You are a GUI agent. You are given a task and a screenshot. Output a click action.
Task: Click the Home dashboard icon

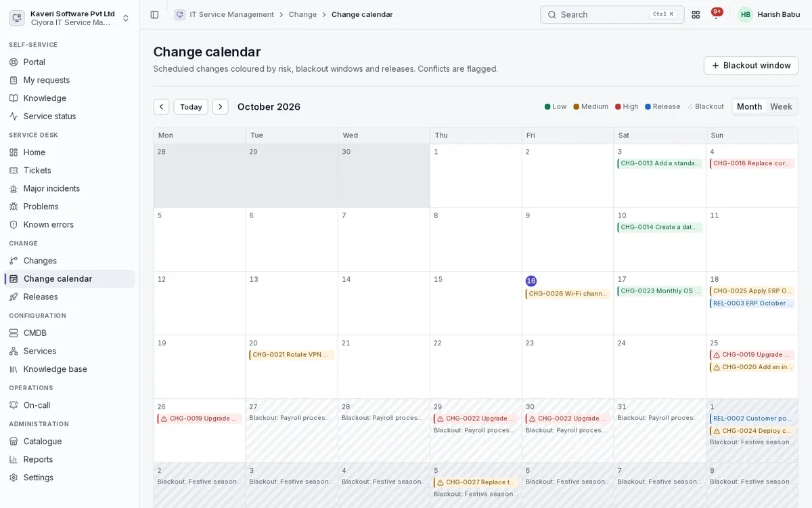tap(14, 152)
